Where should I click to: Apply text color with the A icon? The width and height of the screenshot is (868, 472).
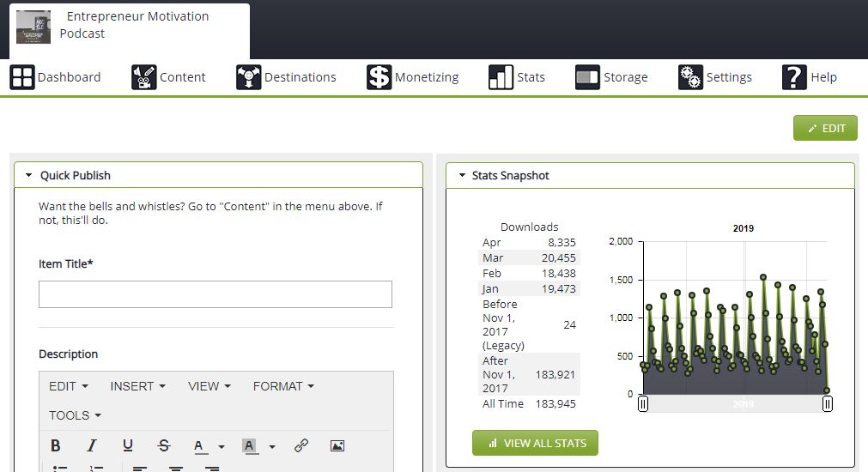[x=199, y=446]
